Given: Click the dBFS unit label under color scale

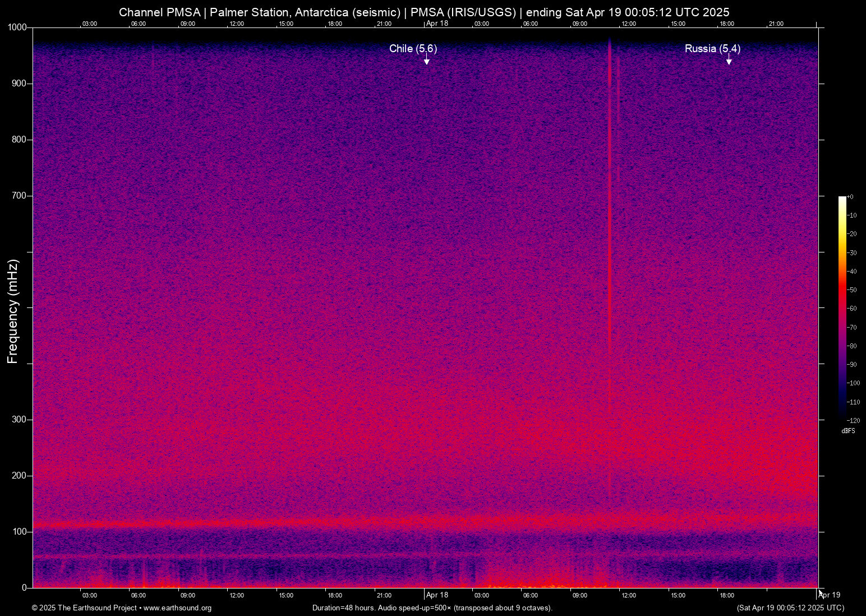Looking at the screenshot, I should pyautogui.click(x=848, y=431).
